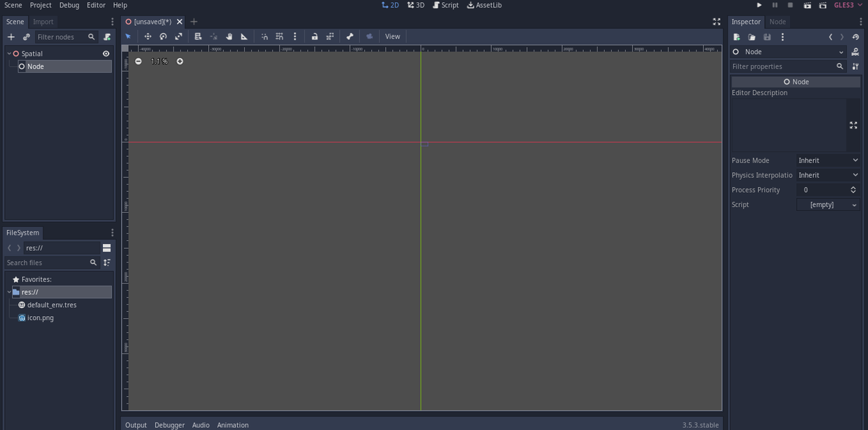Open the Project menu

click(41, 5)
